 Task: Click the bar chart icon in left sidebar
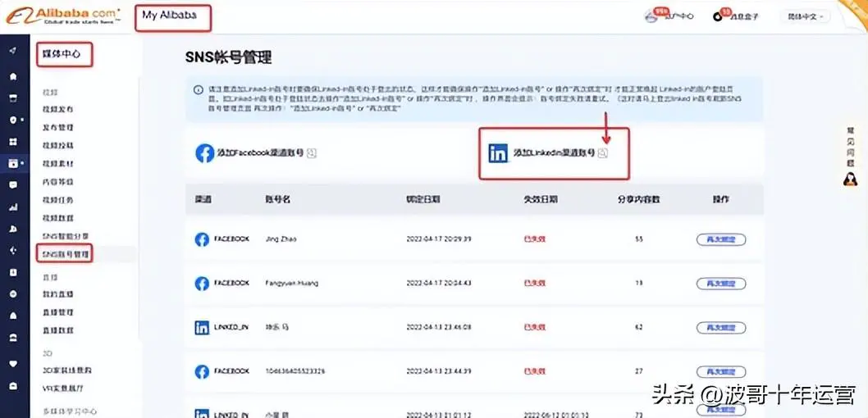(13, 207)
